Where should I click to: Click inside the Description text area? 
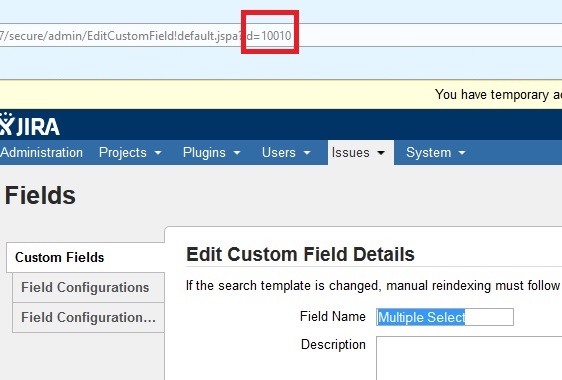[x=469, y=358]
